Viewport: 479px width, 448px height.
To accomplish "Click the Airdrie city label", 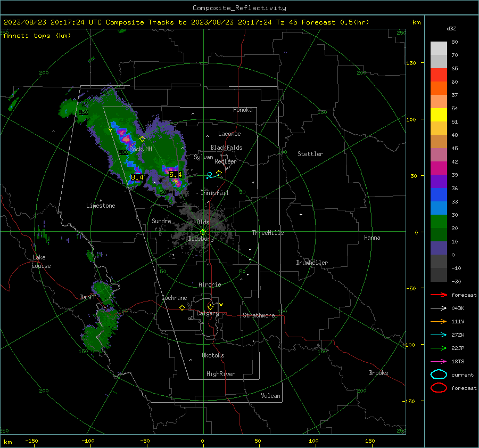I will point(210,284).
